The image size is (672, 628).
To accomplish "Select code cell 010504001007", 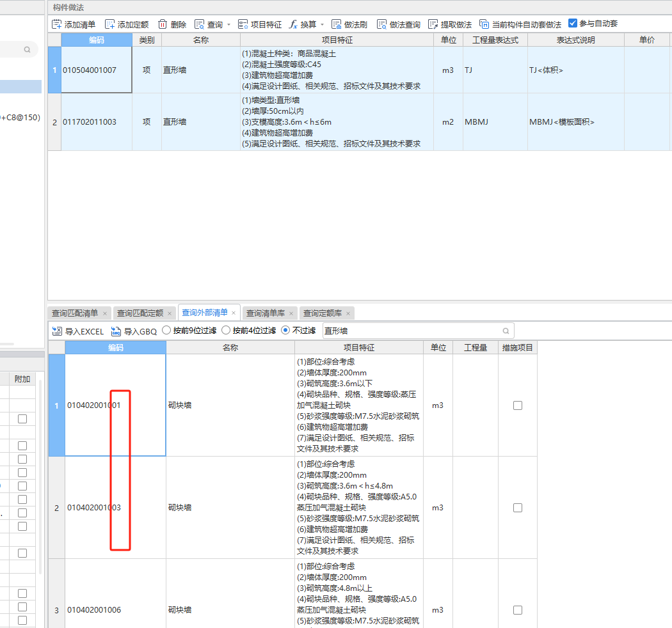I will [97, 70].
